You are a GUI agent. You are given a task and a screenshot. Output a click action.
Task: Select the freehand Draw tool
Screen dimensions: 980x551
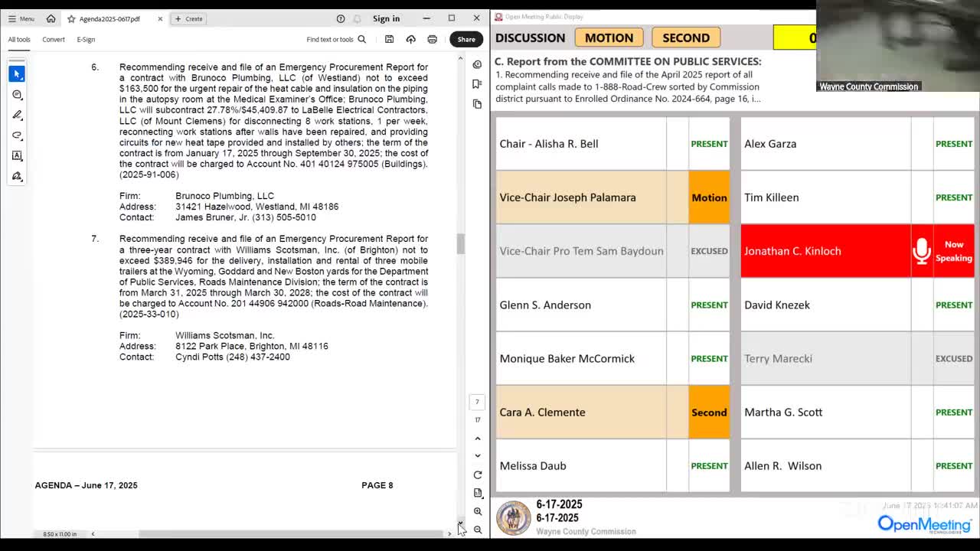click(x=17, y=135)
